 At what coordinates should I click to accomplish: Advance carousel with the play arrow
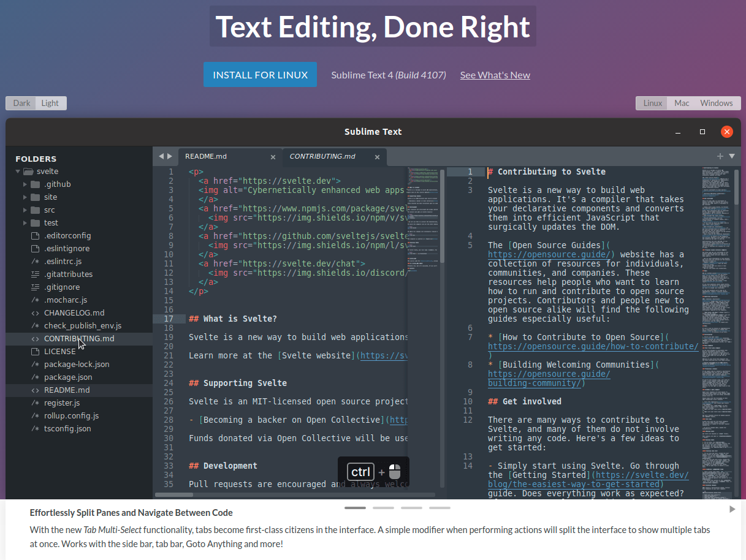(732, 509)
